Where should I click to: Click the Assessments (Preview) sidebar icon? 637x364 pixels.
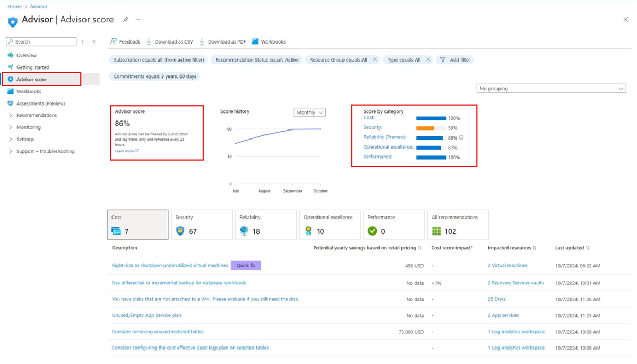(11, 103)
